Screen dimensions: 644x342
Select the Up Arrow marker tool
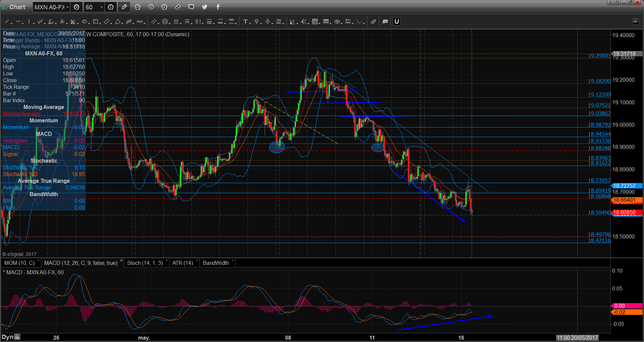(x=257, y=22)
